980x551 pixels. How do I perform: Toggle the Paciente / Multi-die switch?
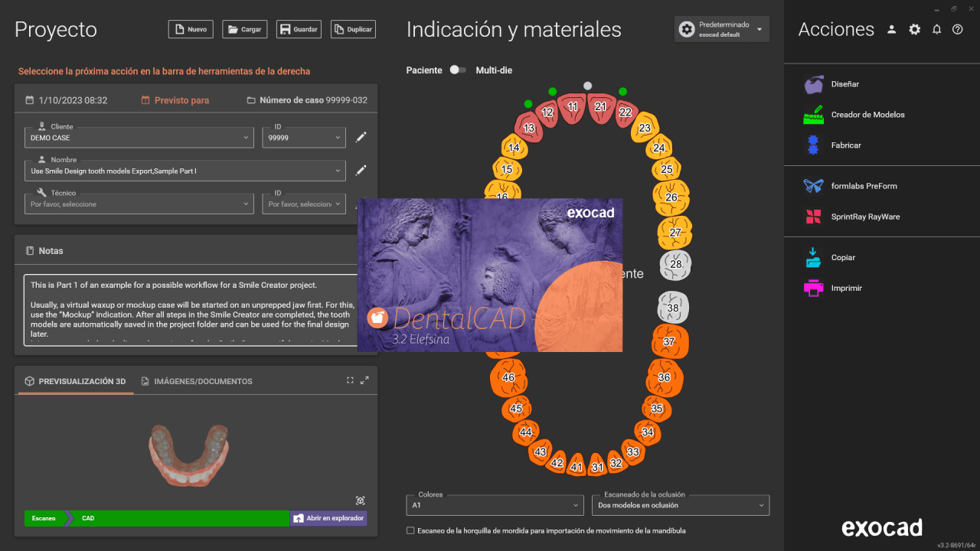pos(458,70)
